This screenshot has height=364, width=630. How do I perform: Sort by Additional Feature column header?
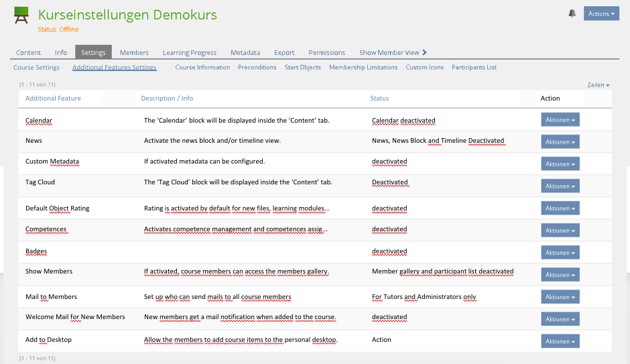pyautogui.click(x=53, y=98)
